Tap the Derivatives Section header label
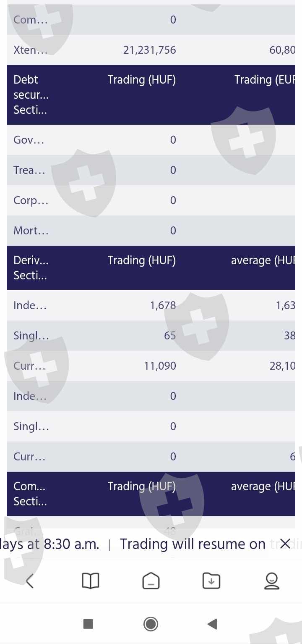 31,268
